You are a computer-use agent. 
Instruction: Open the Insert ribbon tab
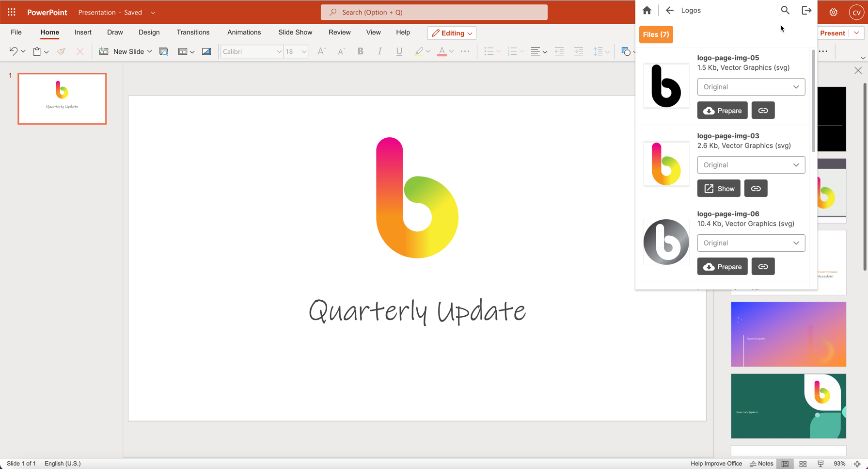tap(83, 32)
